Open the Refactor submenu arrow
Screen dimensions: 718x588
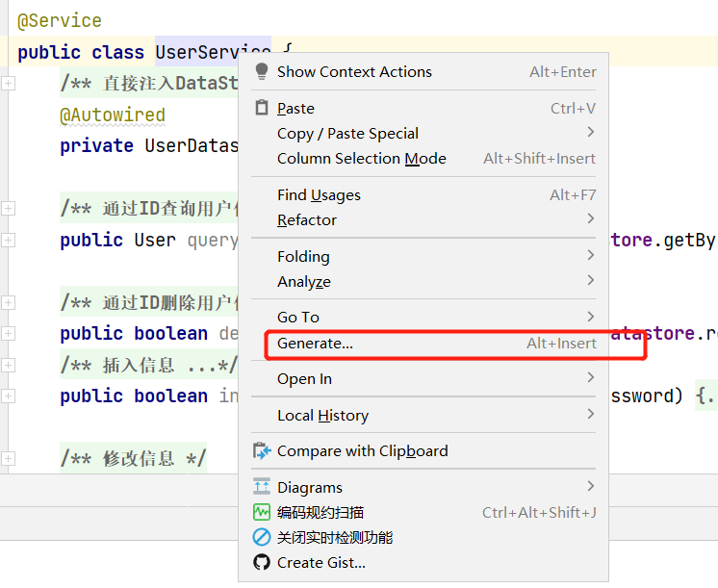point(591,218)
